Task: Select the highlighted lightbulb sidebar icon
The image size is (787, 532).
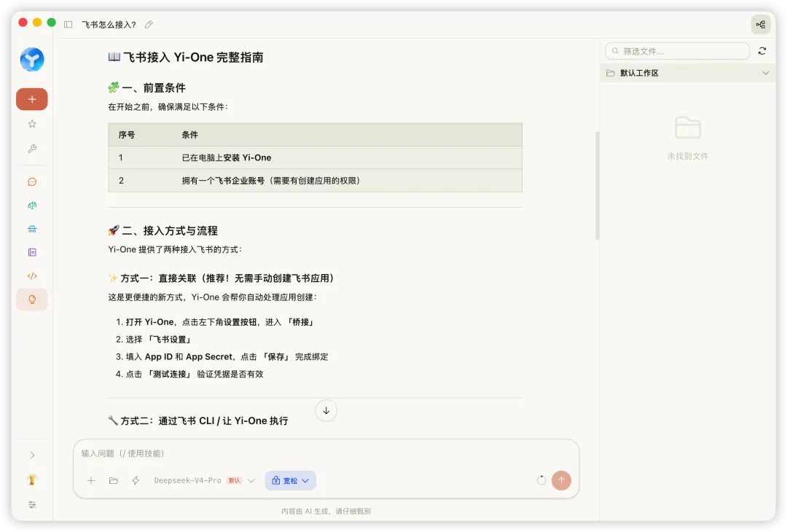Action: 32,300
